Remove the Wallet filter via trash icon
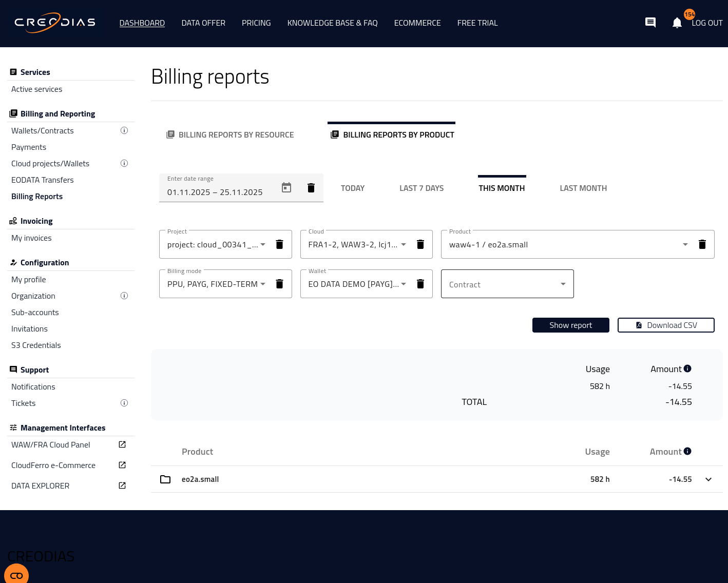 (x=420, y=284)
